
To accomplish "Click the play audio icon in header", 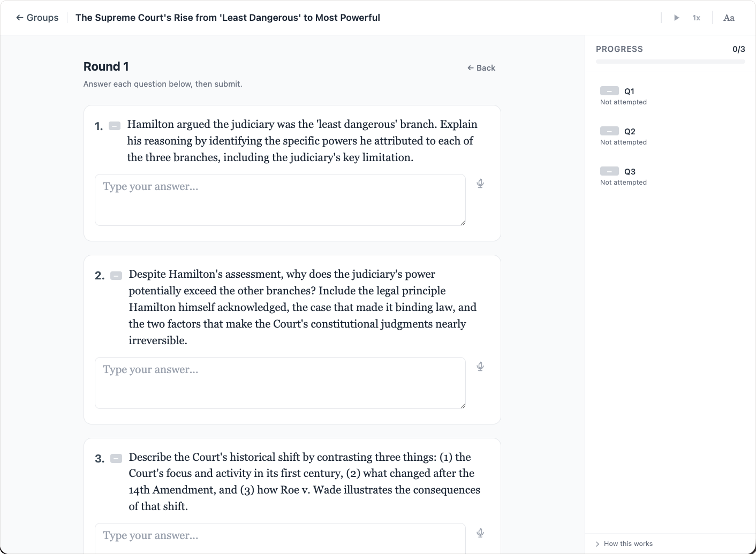I will [677, 18].
